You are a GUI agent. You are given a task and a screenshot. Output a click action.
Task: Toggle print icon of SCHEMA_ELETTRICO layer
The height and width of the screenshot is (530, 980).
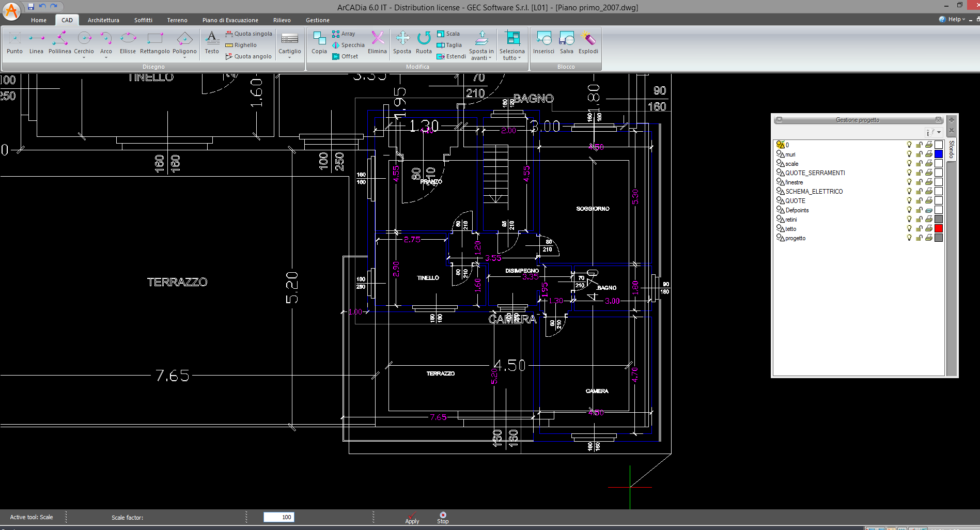click(x=929, y=192)
